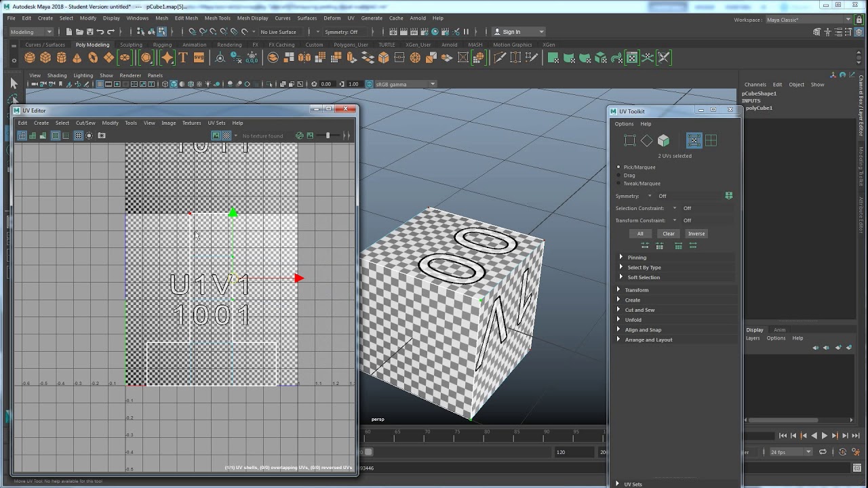
Task: Switch to the Sculpting shelf tab
Action: (x=132, y=45)
